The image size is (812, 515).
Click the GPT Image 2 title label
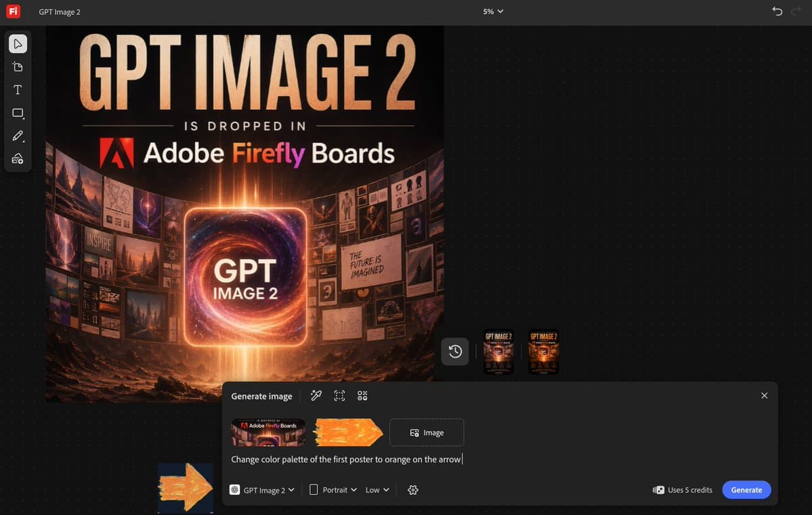pyautogui.click(x=60, y=11)
